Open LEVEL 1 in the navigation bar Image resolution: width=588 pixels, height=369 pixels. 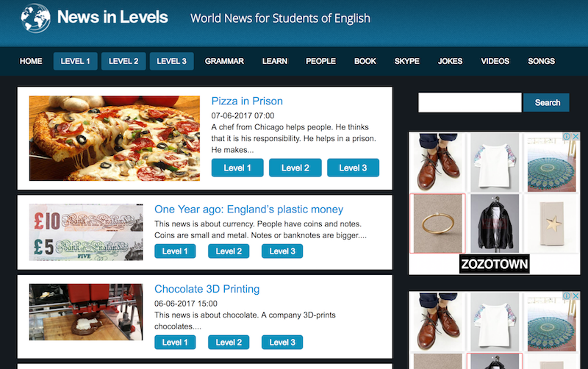[x=76, y=61]
